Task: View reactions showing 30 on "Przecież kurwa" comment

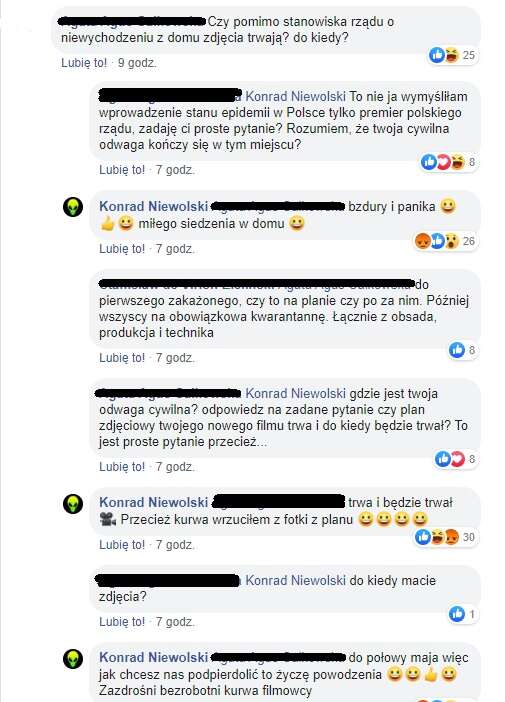Action: pos(445,537)
